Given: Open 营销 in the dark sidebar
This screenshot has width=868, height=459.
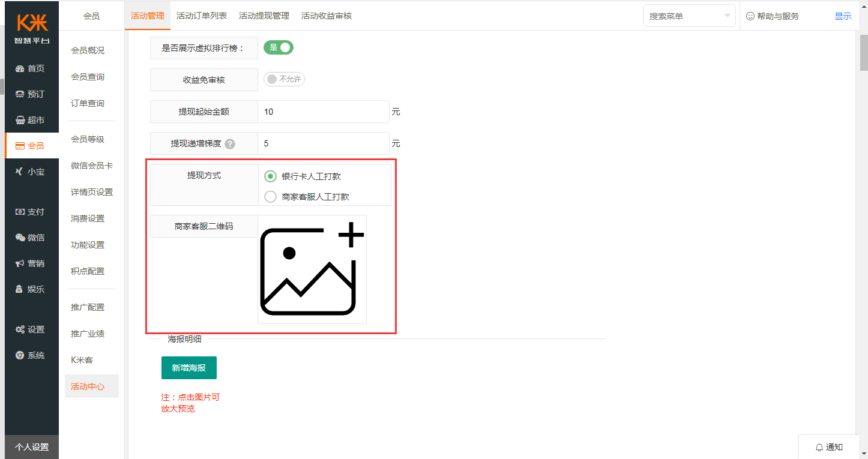Looking at the screenshot, I should pyautogui.click(x=31, y=263).
